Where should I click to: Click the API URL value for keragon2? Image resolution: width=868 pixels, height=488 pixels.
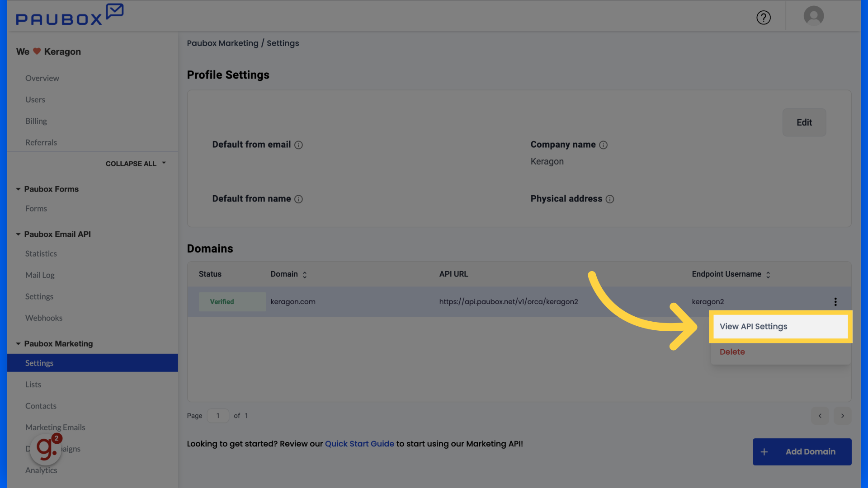(509, 302)
